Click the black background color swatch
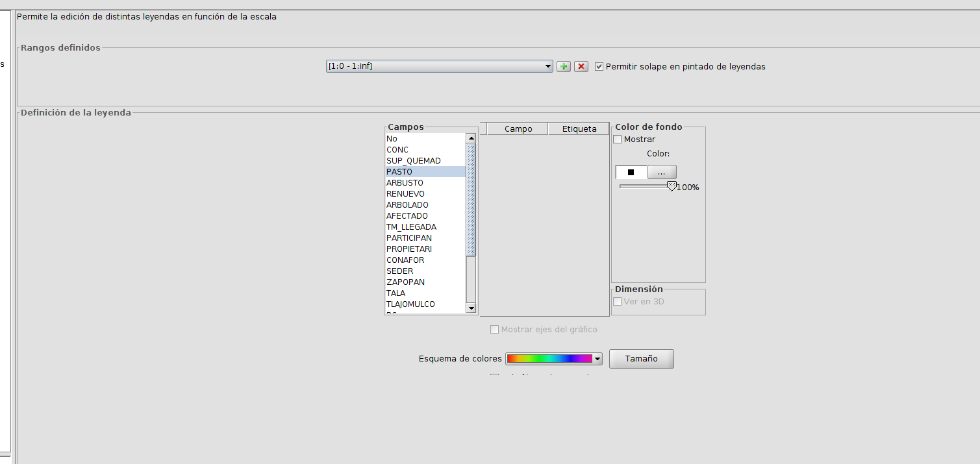 (631, 172)
